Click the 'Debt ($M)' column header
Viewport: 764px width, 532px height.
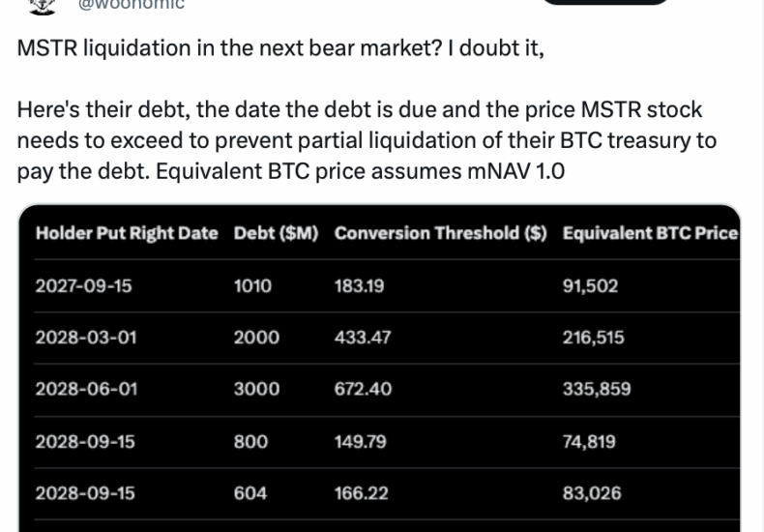pyautogui.click(x=276, y=233)
